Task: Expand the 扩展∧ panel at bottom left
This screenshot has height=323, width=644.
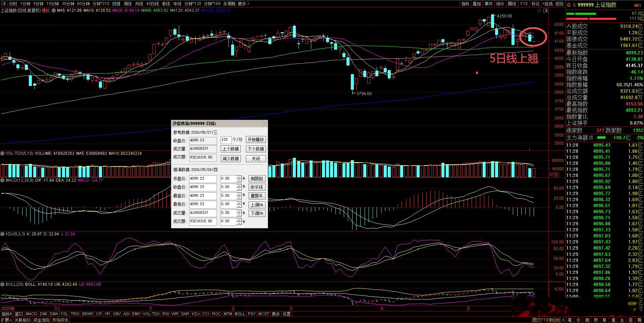Action: pos(6,320)
